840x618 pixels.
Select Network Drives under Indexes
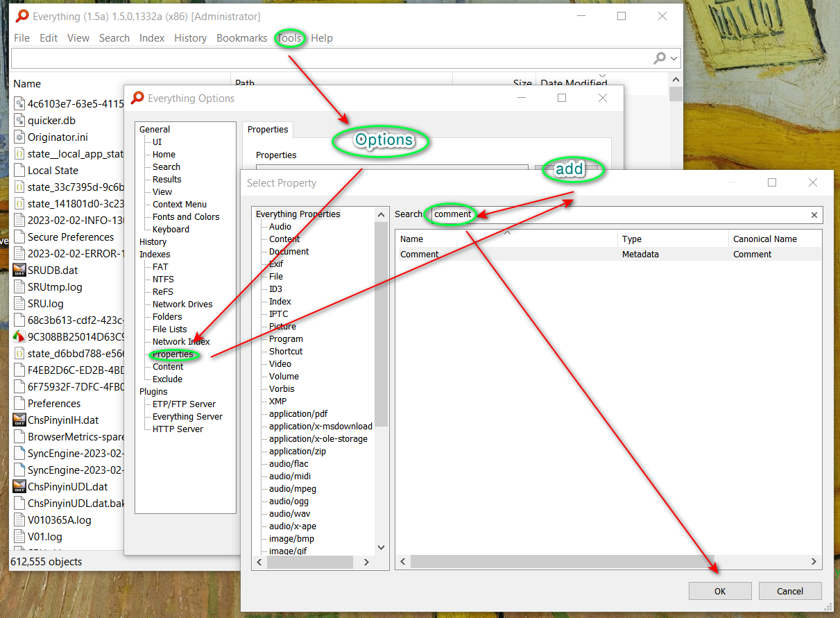tap(182, 304)
